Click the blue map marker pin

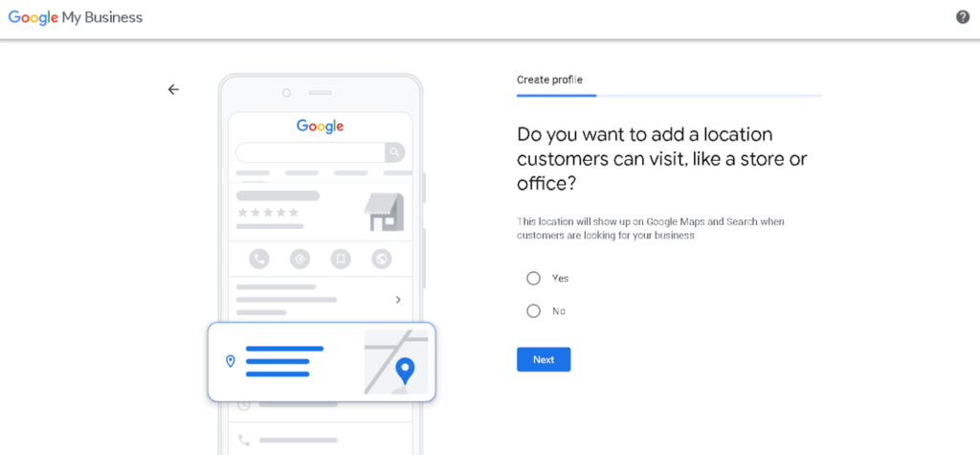405,371
